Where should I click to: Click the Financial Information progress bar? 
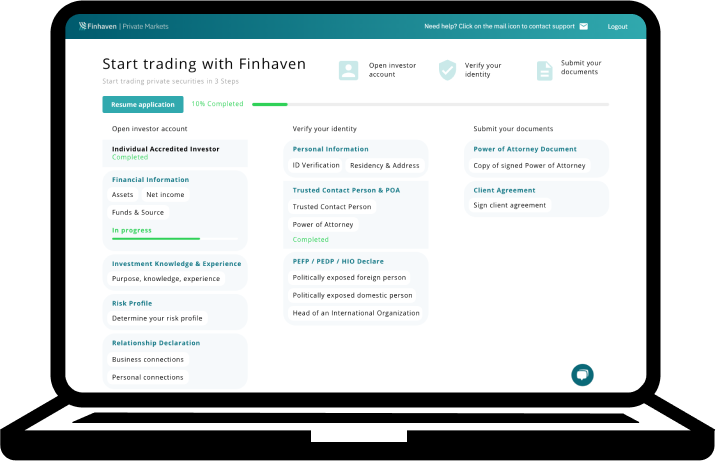175,239
